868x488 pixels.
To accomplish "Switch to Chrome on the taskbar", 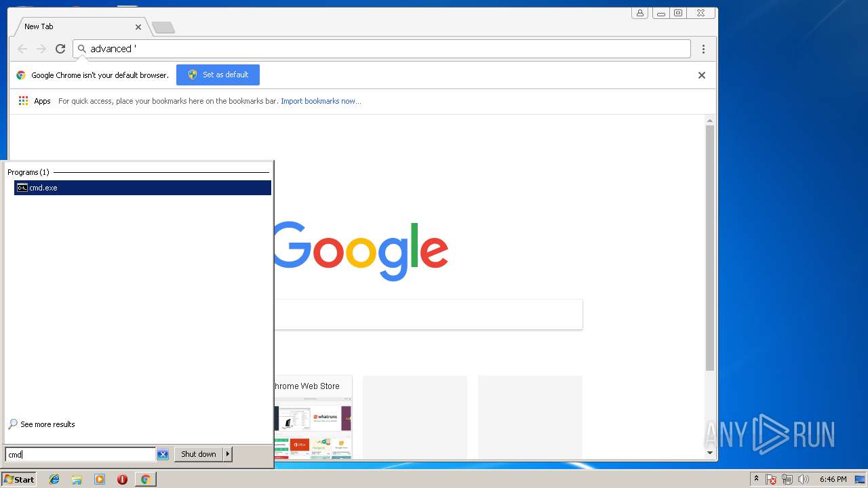I will pos(145,479).
